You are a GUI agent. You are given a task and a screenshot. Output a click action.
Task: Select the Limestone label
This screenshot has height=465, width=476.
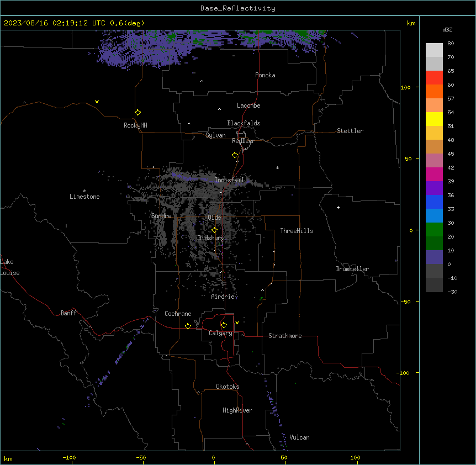coord(84,197)
